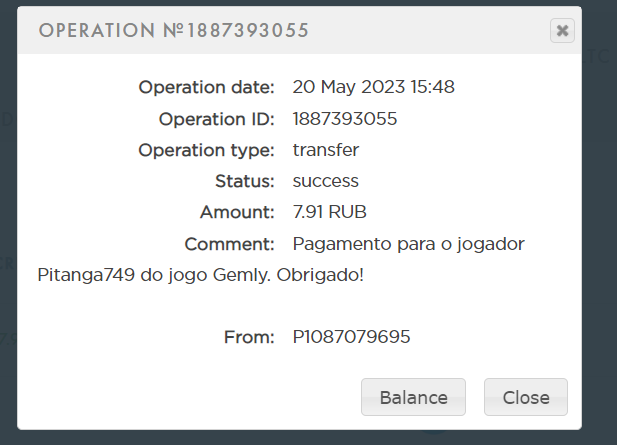This screenshot has height=445, width=617.
Task: Click the From label
Action: point(249,337)
